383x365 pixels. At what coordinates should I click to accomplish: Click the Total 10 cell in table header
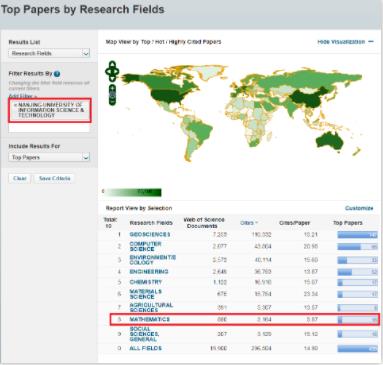point(110,223)
